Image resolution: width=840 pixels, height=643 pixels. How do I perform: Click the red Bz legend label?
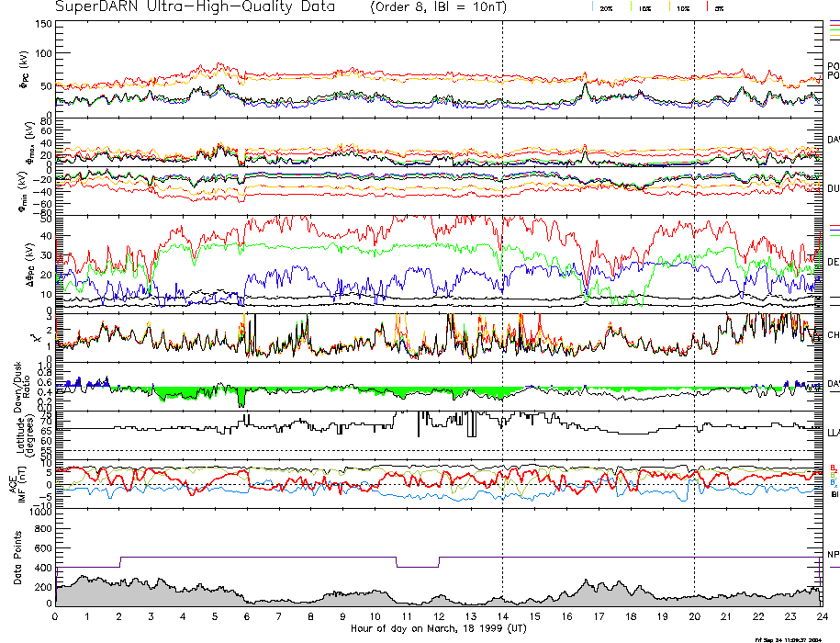tap(834, 468)
